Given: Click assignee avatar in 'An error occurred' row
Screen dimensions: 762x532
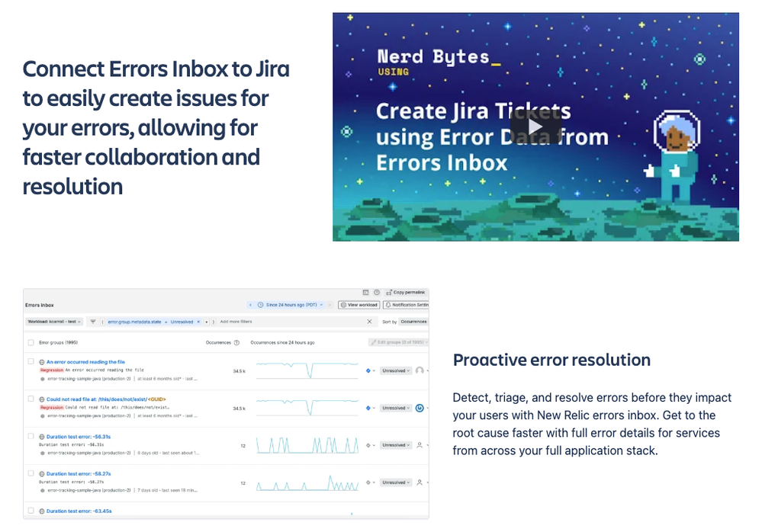Looking at the screenshot, I should [420, 371].
